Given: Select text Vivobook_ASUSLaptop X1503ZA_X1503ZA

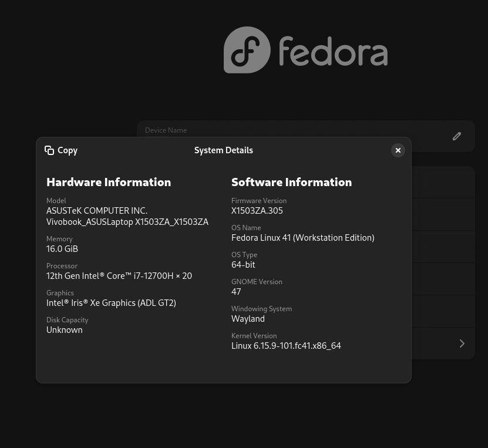Looking at the screenshot, I should coord(127,222).
